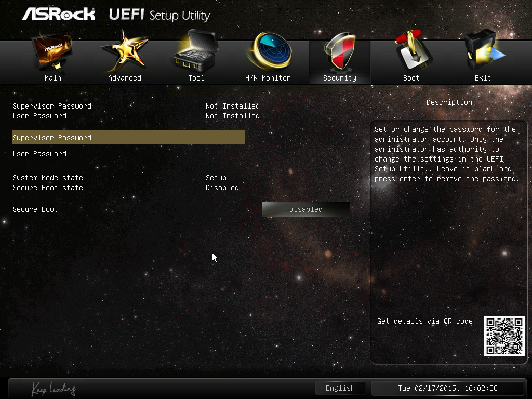Switch to the Boot tab label

point(411,78)
